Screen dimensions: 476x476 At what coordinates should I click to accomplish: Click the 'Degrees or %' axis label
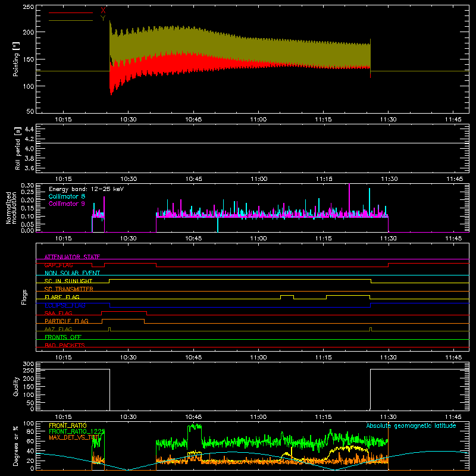(16, 446)
